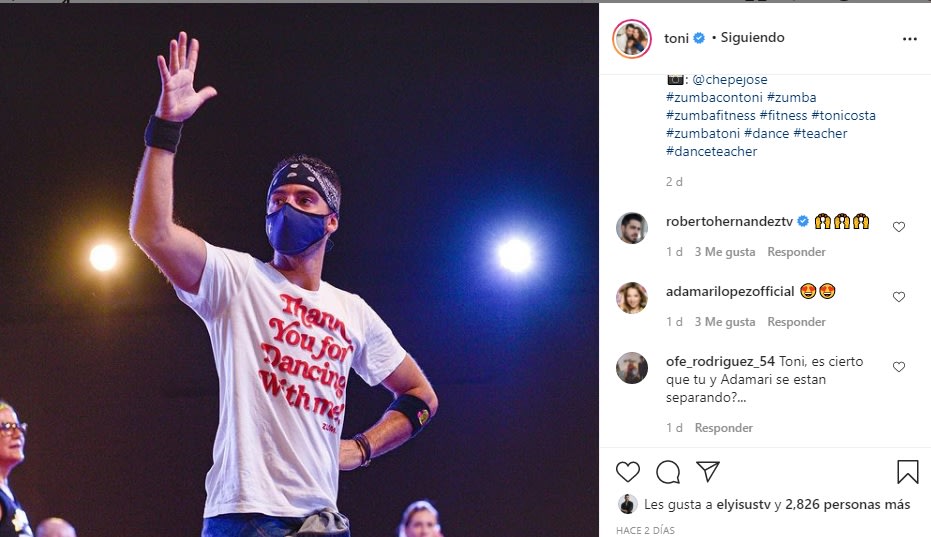Reply to adamarilopezofficial's comment
The width and height of the screenshot is (931, 537).
click(x=796, y=322)
